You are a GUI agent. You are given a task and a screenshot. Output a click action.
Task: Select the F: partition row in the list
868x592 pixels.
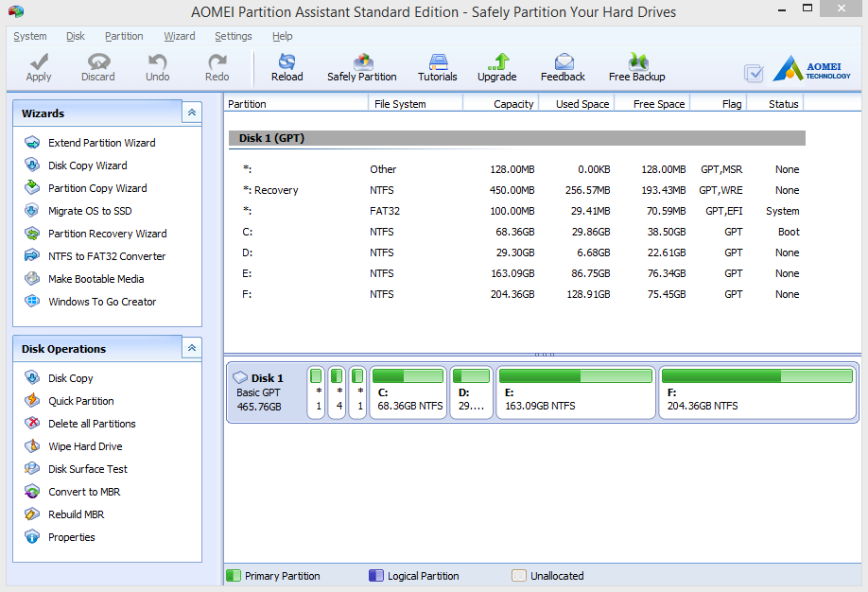tap(517, 294)
